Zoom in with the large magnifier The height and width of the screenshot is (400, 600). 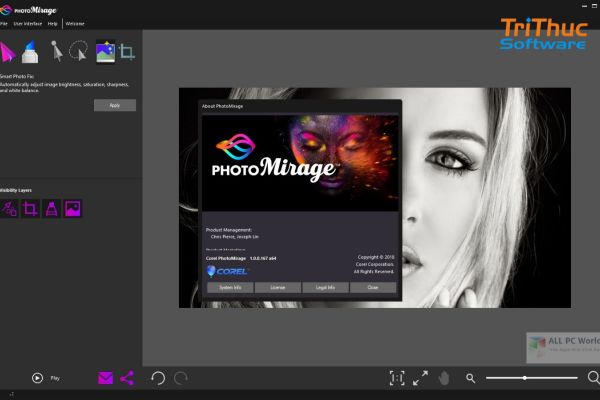coord(593,377)
